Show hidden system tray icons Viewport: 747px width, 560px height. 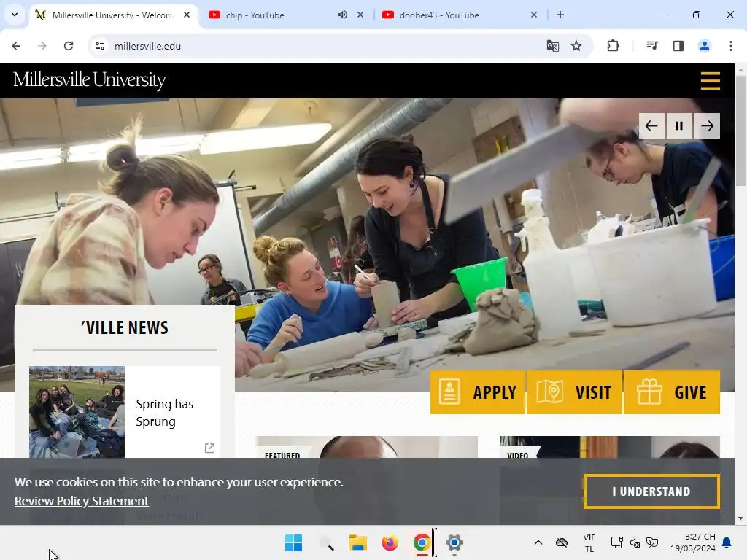[538, 542]
